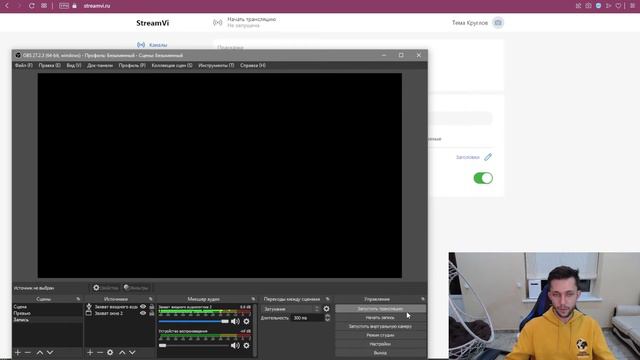Move the source up in Sources list
640x360 pixels.
tap(122, 352)
